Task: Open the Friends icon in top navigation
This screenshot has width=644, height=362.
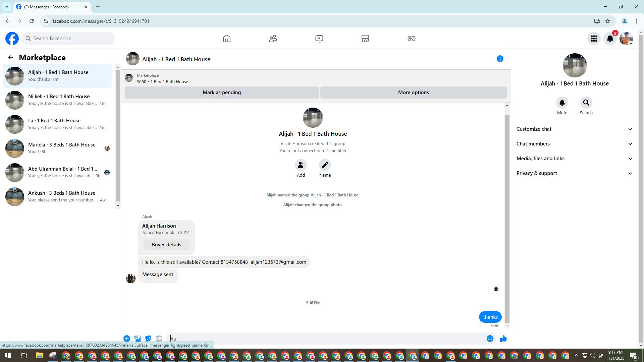Action: [x=273, y=39]
